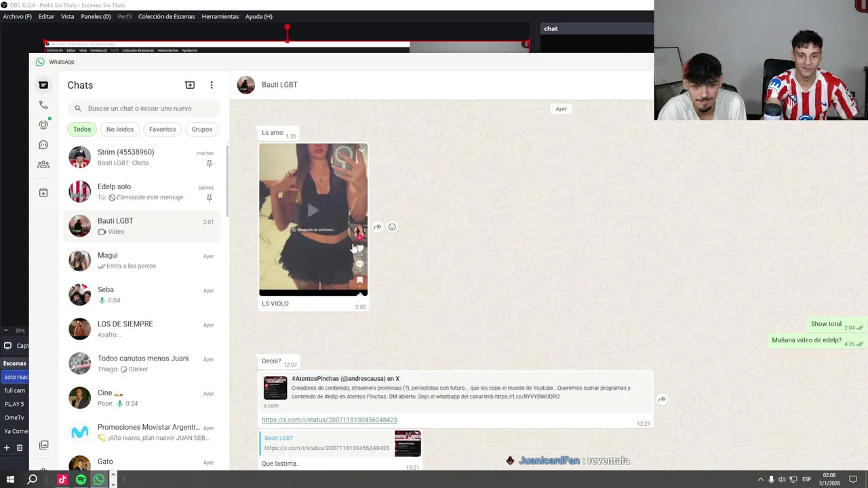The height and width of the screenshot is (488, 868).
Task: Open the Magui chat
Action: (142, 260)
